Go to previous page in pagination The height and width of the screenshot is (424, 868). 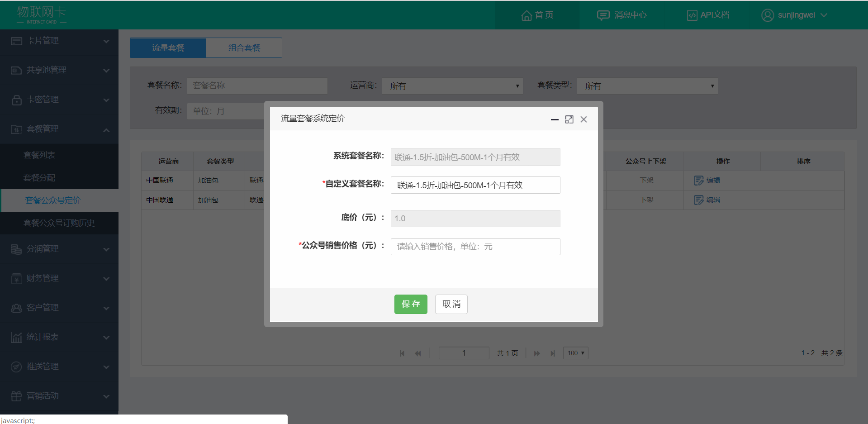click(418, 353)
